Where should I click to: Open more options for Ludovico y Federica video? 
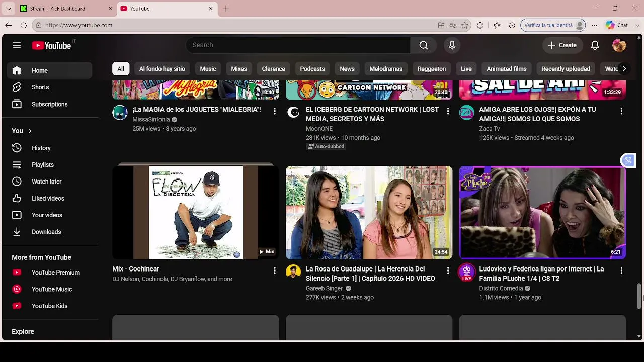(x=621, y=270)
